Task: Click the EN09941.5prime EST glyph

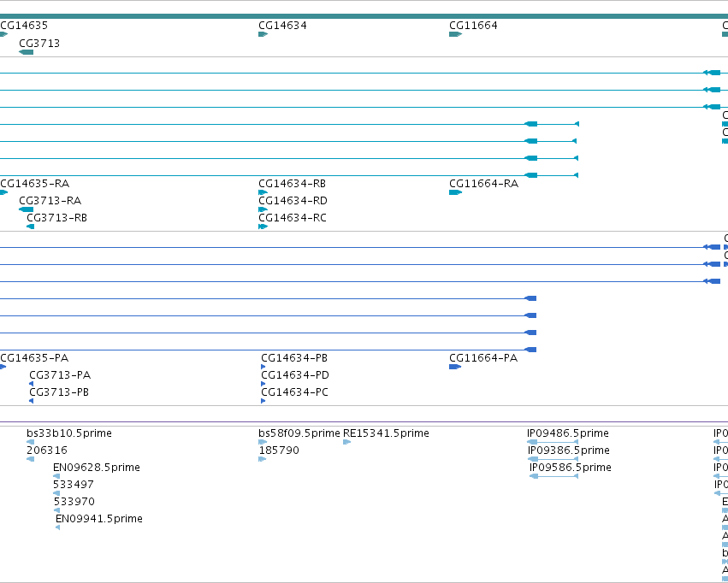Action: coord(57,527)
